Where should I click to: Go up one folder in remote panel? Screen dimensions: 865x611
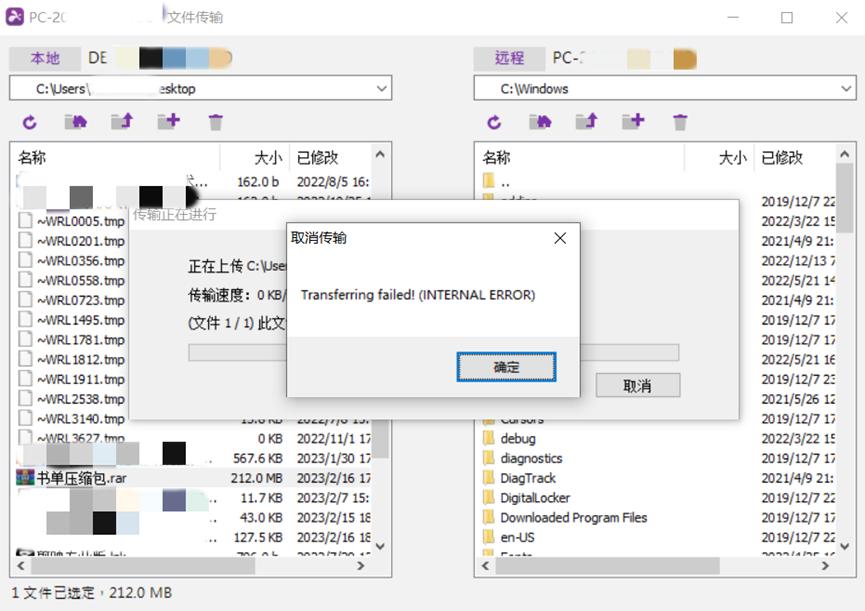(x=587, y=121)
